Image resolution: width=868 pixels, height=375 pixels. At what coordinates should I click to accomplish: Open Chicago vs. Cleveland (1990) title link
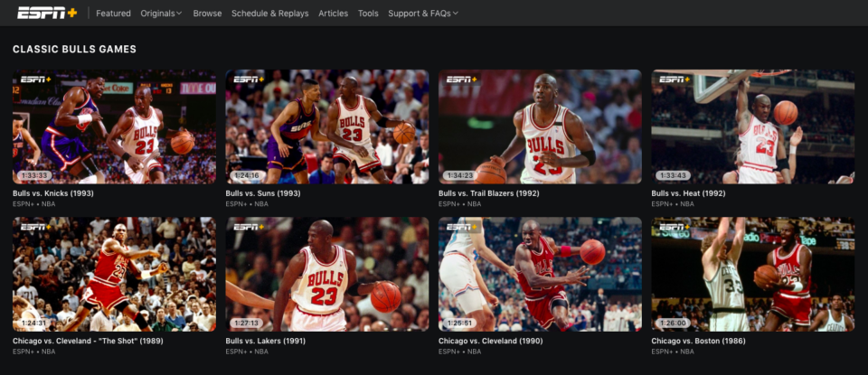point(490,342)
